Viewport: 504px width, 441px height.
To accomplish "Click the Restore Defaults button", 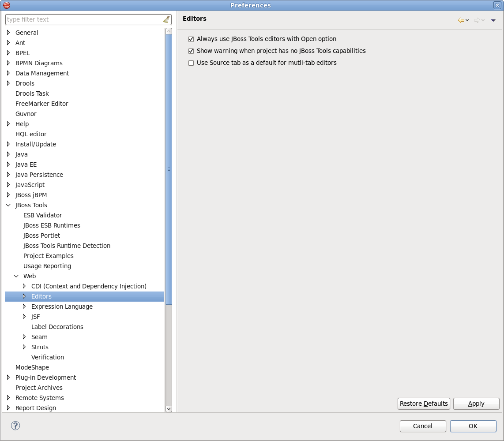I will (x=424, y=404).
